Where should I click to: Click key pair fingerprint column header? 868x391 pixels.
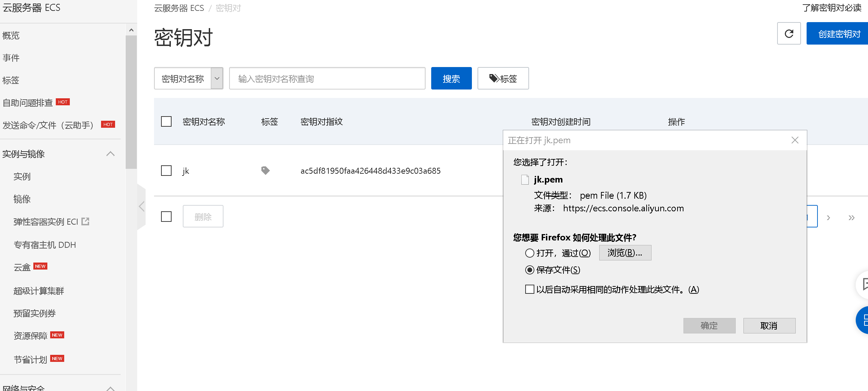coord(322,121)
